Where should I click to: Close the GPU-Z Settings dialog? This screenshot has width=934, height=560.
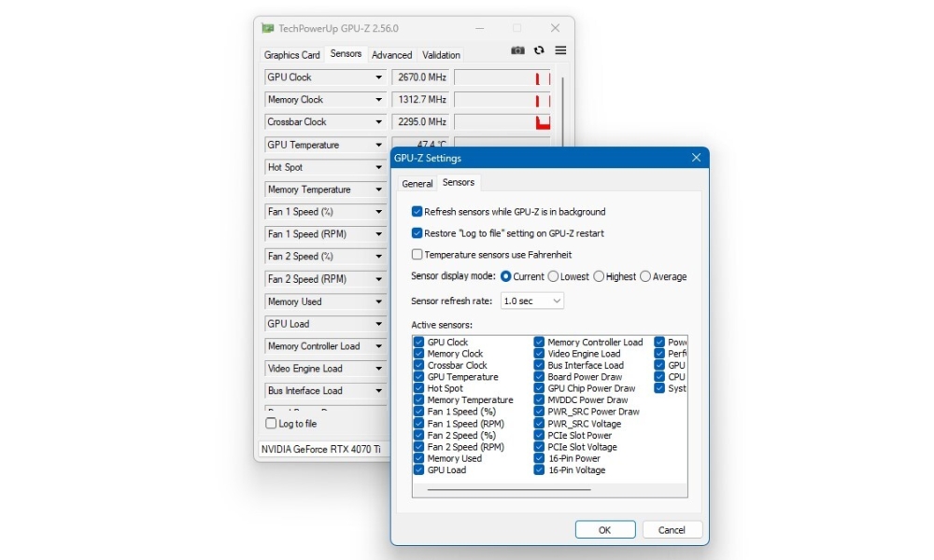tap(696, 159)
